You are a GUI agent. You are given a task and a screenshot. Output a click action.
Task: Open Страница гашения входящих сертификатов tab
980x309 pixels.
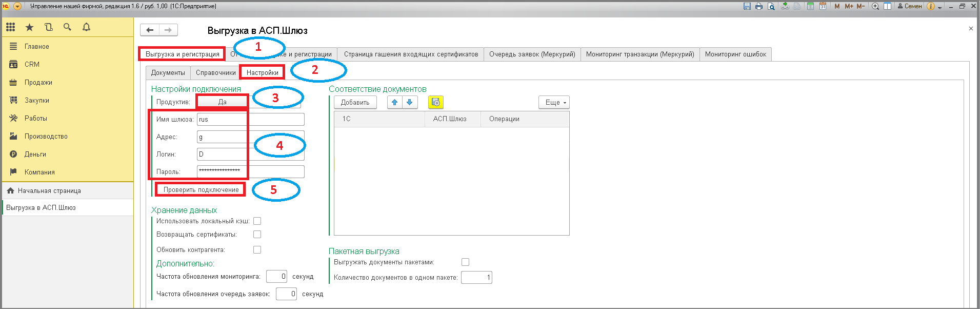pyautogui.click(x=411, y=54)
